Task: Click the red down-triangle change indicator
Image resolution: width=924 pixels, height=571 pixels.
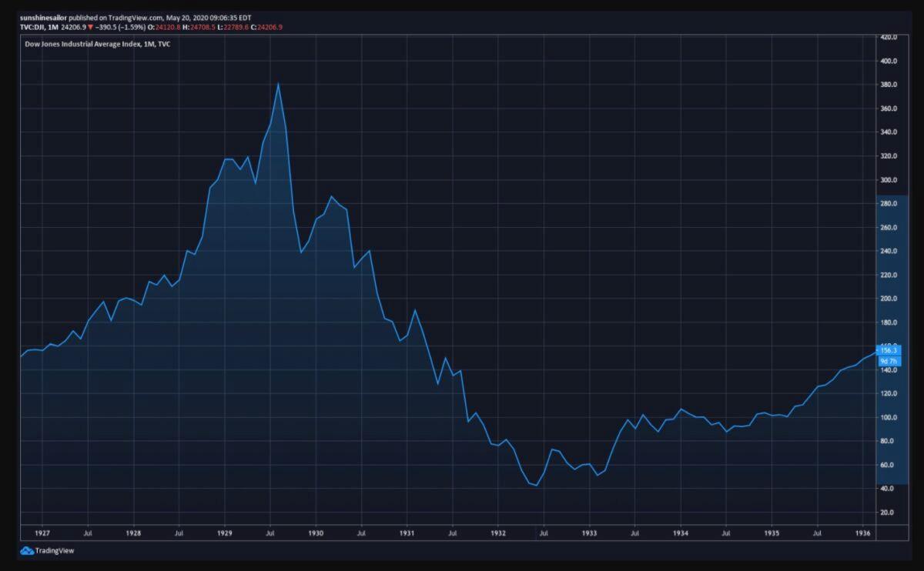Action: coord(90,27)
